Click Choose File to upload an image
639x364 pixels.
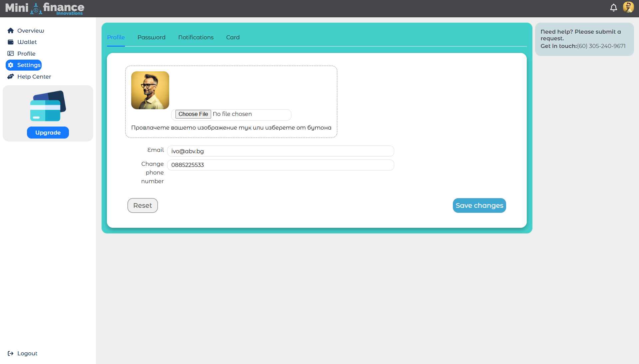click(193, 114)
